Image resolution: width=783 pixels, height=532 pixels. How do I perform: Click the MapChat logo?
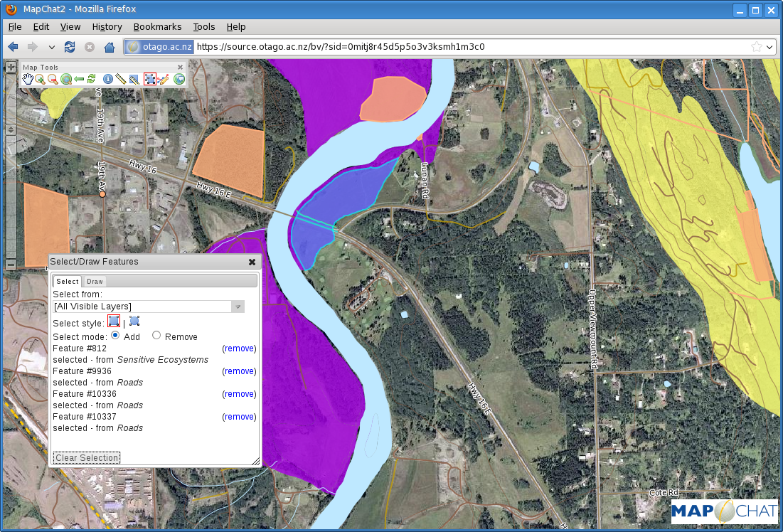tap(724, 511)
